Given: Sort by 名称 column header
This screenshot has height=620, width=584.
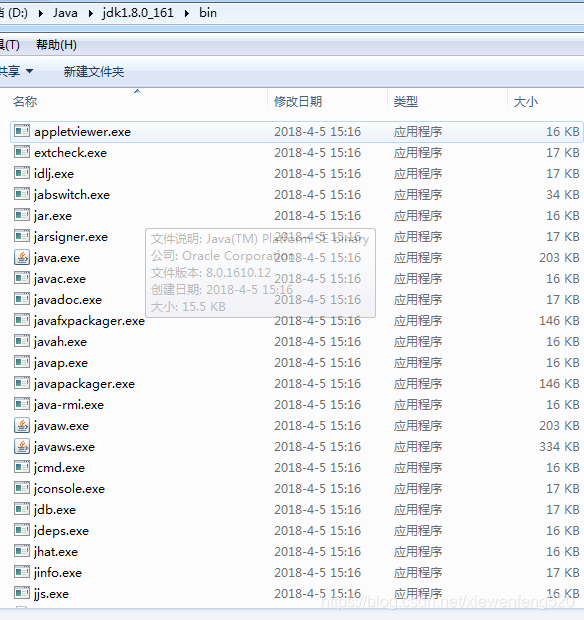Looking at the screenshot, I should 25,102.
